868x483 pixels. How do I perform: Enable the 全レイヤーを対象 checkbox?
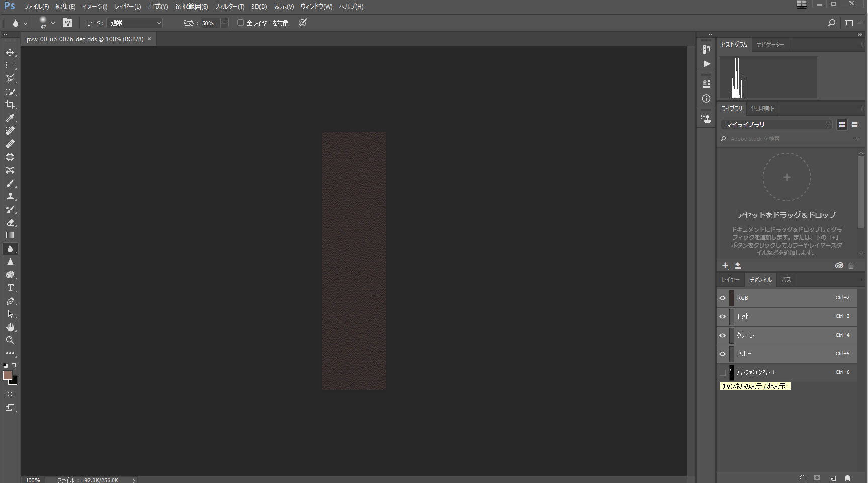tap(241, 23)
